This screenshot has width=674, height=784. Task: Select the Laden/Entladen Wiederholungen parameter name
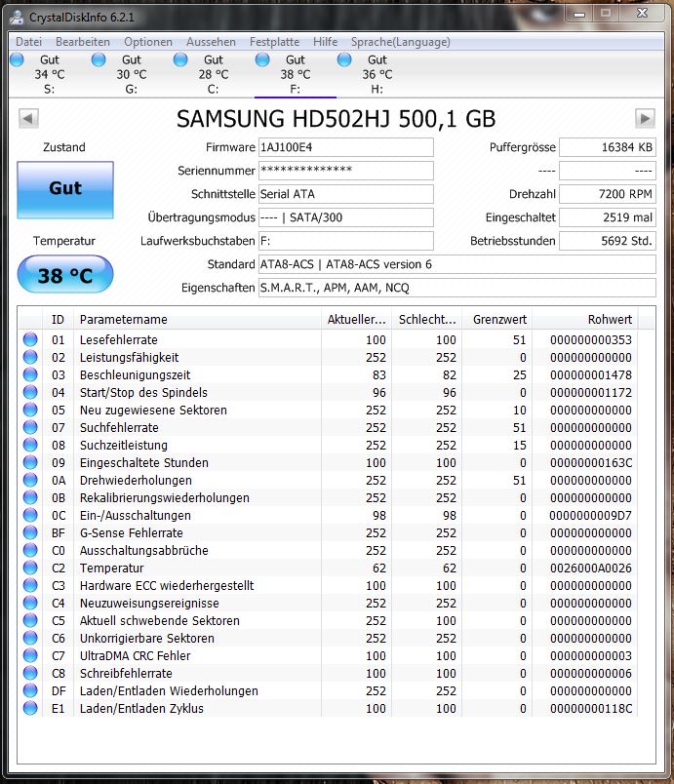(169, 691)
